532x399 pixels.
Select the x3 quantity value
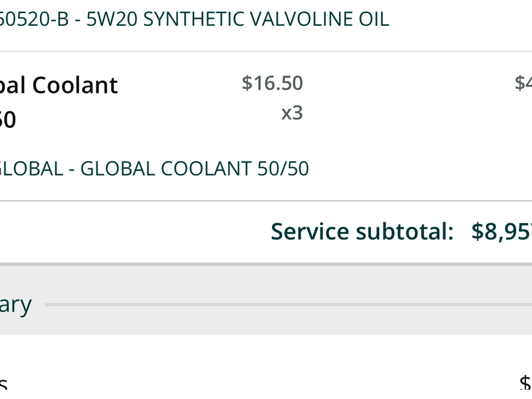292,113
